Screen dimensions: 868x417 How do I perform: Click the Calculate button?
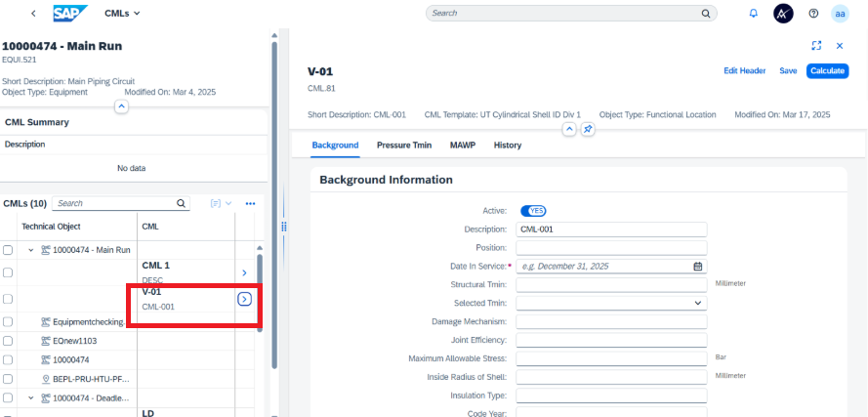coord(827,71)
